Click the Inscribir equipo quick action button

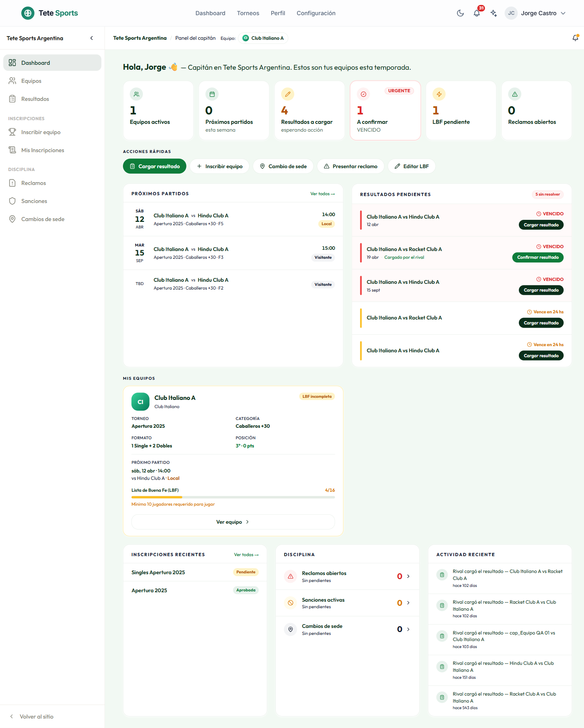pos(219,166)
